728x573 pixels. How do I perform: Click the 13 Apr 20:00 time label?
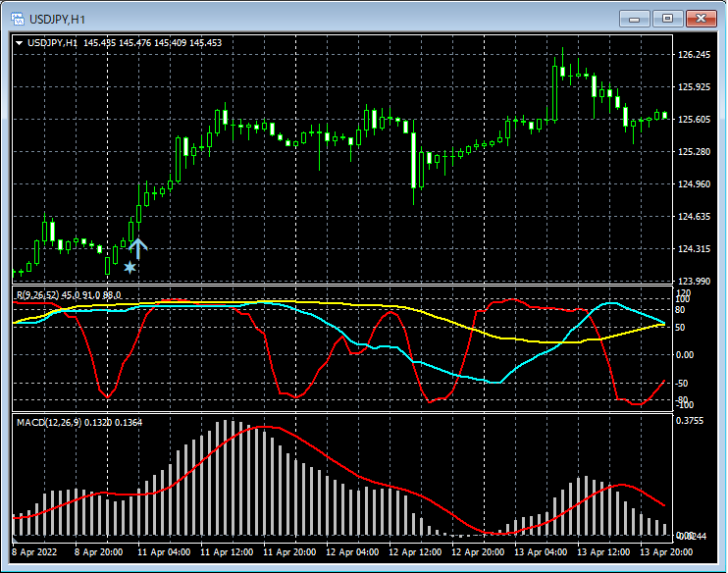664,552
